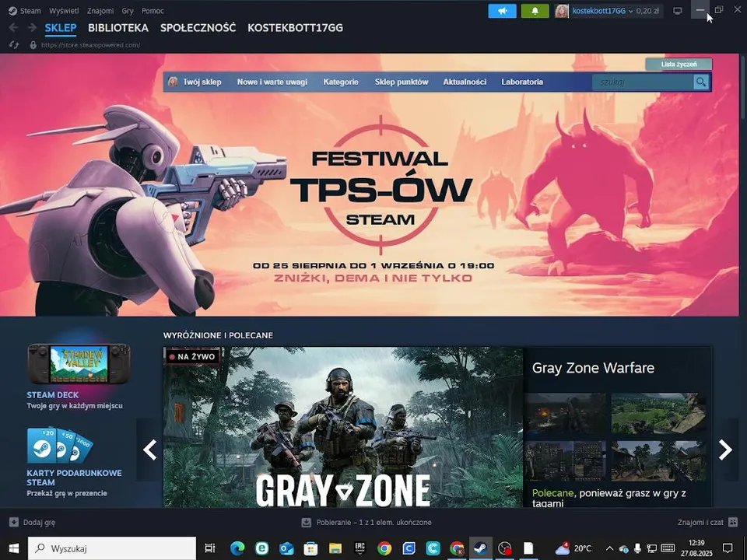Click the Steam logo in the menu bar
This screenshot has height=560, width=747.
pos(13,10)
